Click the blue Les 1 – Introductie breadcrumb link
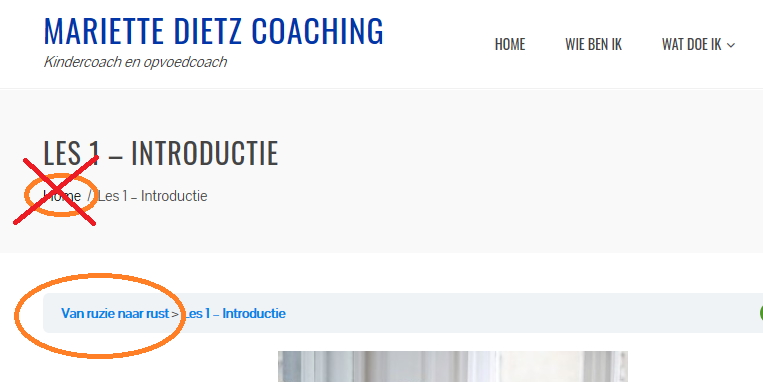763x382 pixels. coord(235,313)
